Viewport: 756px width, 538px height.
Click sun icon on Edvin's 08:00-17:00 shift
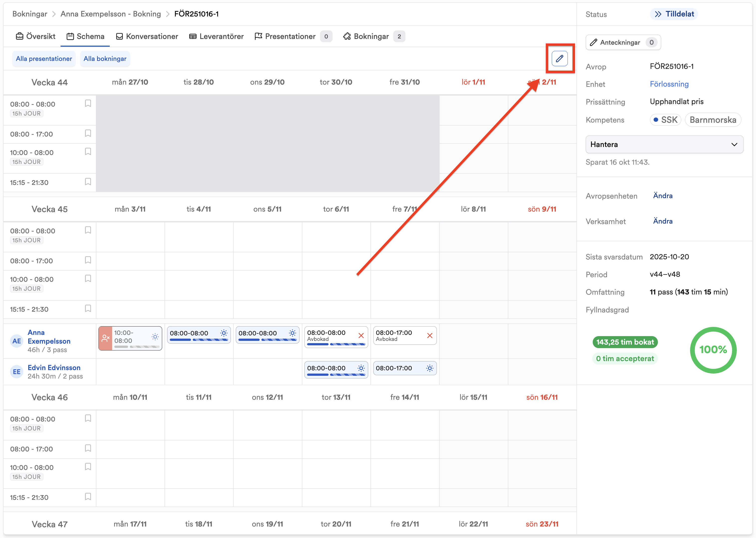click(430, 368)
